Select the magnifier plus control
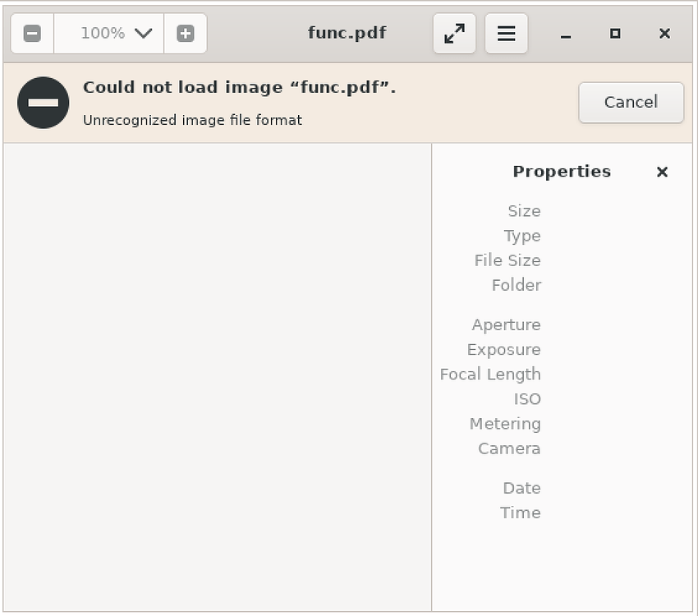 coord(186,34)
